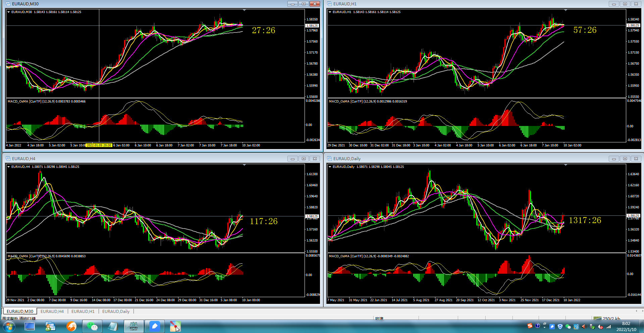Open the network tray icon
The image size is (644, 333).
click(x=576, y=327)
